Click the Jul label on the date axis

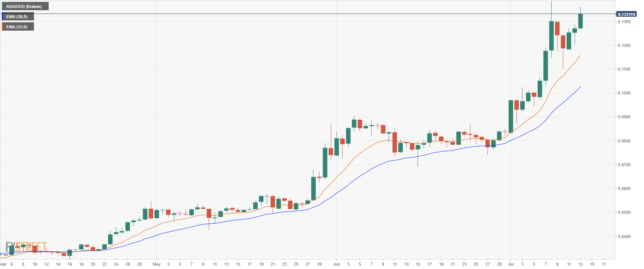(x=511, y=264)
